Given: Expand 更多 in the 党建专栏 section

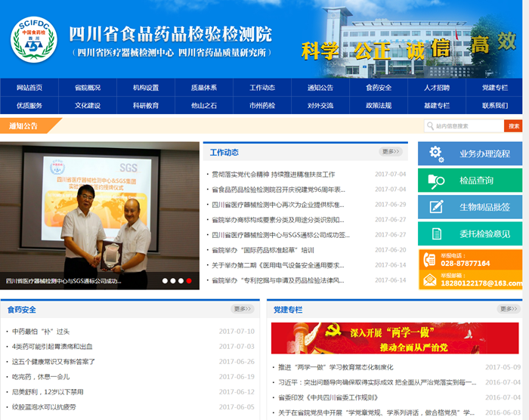Looking at the screenshot, I should pos(509,309).
